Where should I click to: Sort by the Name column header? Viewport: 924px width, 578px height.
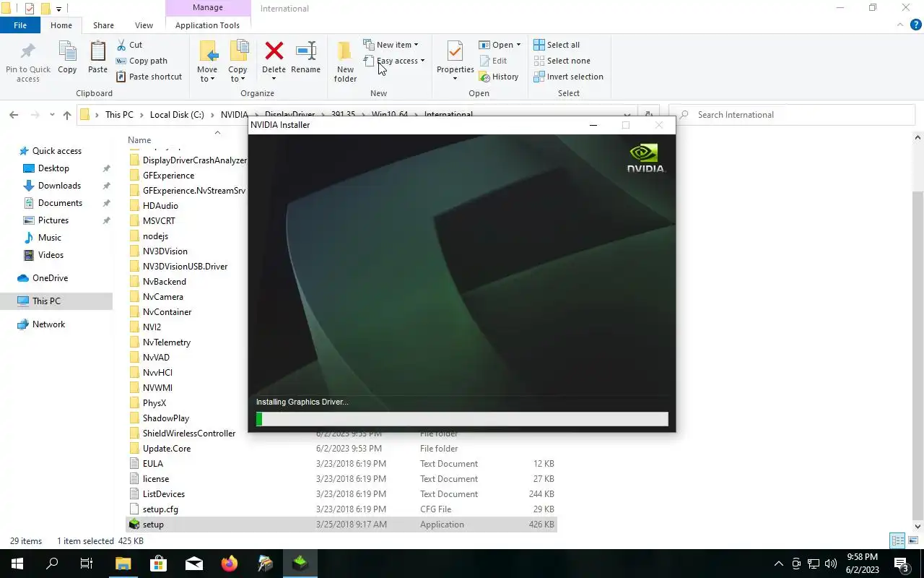pos(139,140)
